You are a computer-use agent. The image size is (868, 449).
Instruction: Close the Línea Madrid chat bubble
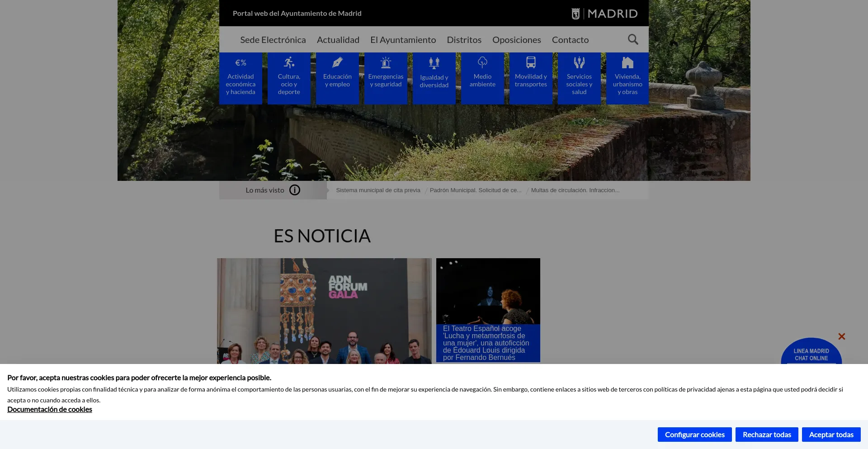[841, 336]
